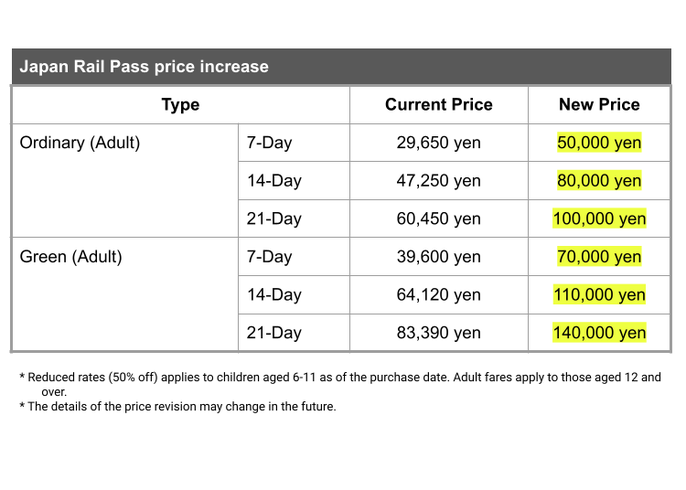
Task: Select the Current Price column header
Action: click(439, 105)
